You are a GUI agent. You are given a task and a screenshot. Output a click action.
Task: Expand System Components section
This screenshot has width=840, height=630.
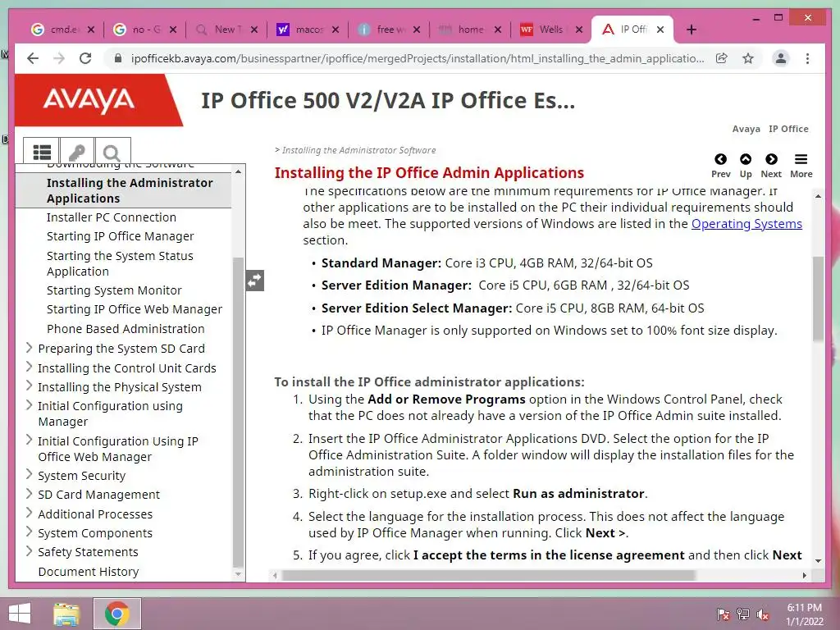pyautogui.click(x=30, y=532)
